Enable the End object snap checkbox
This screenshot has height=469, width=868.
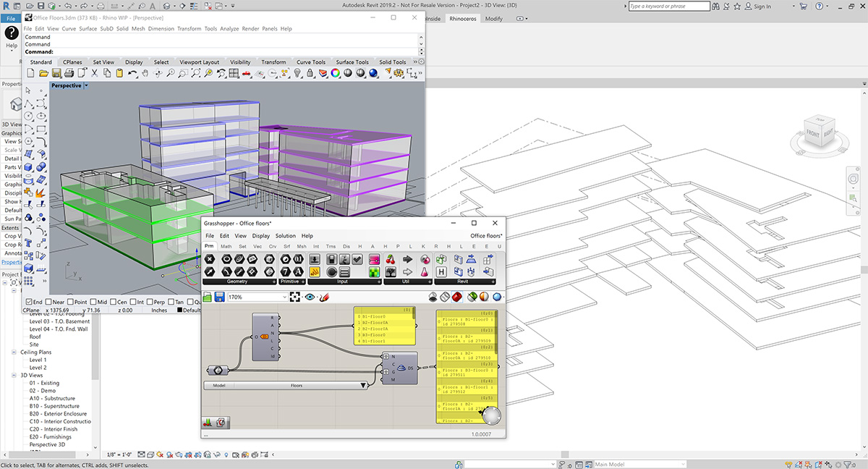27,302
